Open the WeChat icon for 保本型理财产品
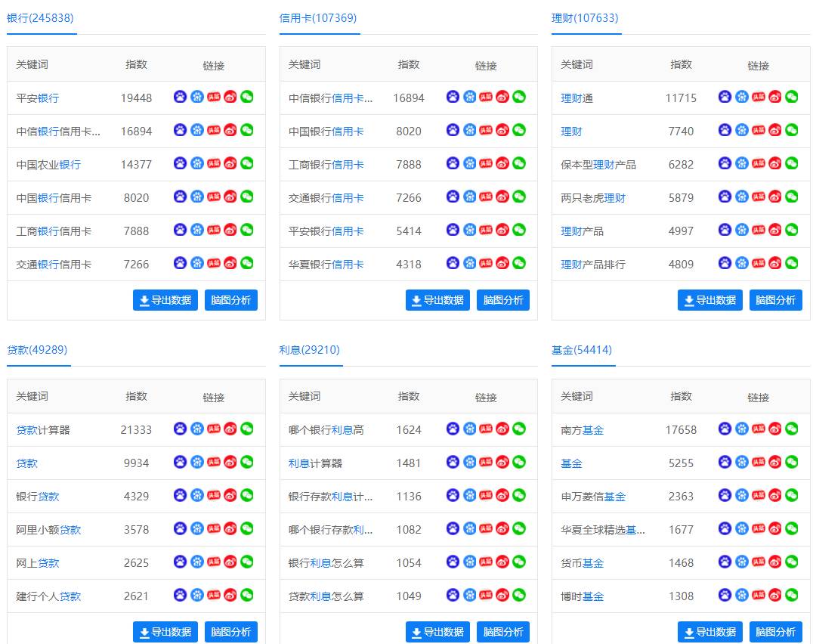Image resolution: width=813 pixels, height=644 pixels. 791,163
